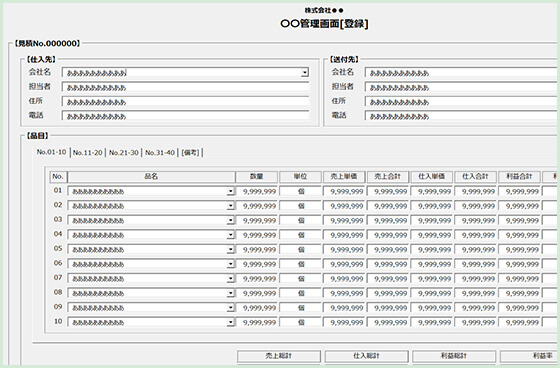The image size is (560, 368).
Task: Click the 売上単価 field in row 03
Action: coord(344,221)
